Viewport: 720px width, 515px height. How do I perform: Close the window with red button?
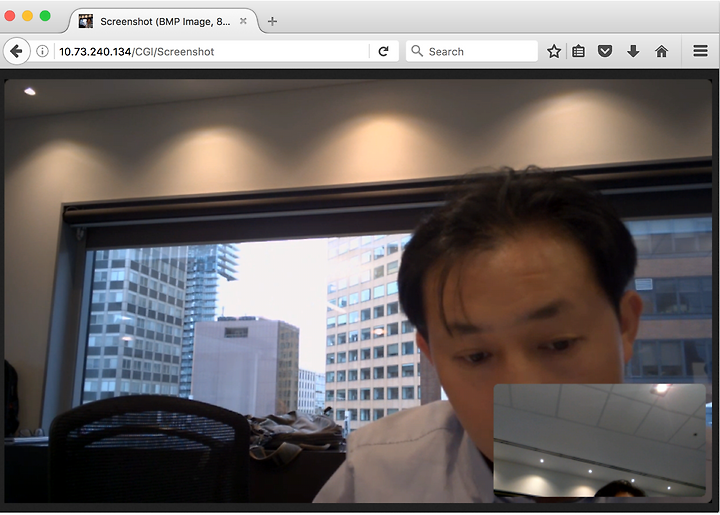pyautogui.click(x=10, y=16)
